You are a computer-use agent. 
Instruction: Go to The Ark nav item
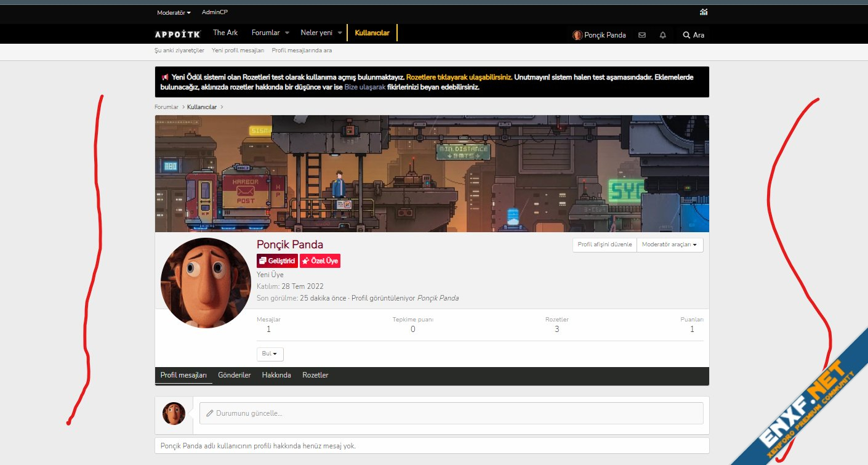coord(225,33)
